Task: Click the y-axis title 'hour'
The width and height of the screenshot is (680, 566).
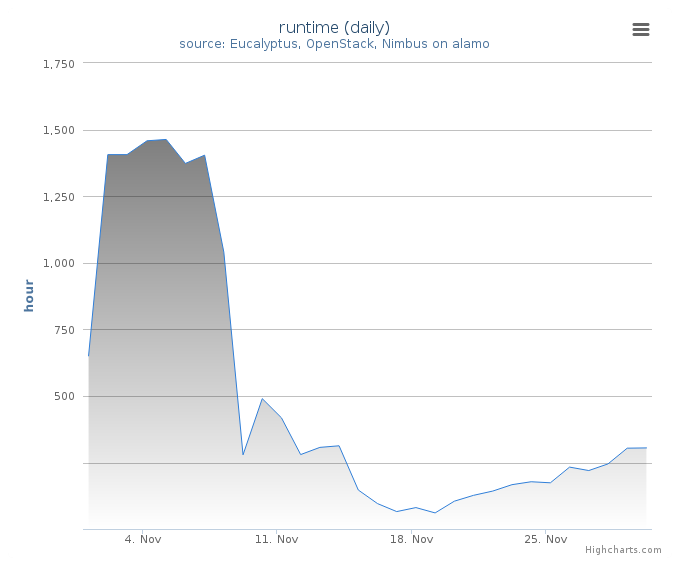Action: click(x=29, y=295)
